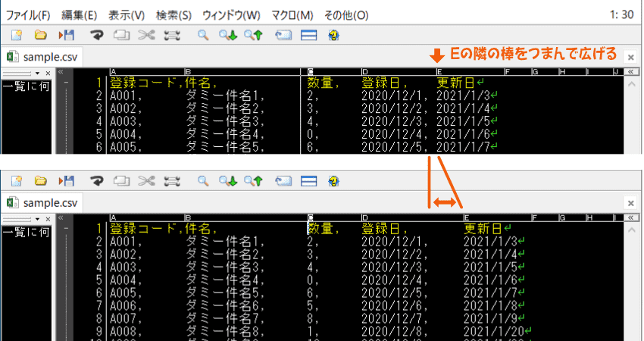Click the wrap mode icon in upper toolbar
The width and height of the screenshot is (644, 341).
283,36
